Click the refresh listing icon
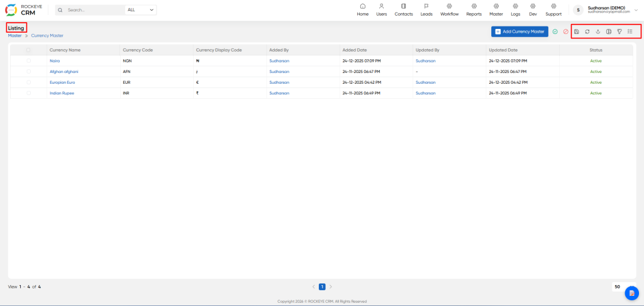The width and height of the screenshot is (644, 306). click(x=587, y=31)
